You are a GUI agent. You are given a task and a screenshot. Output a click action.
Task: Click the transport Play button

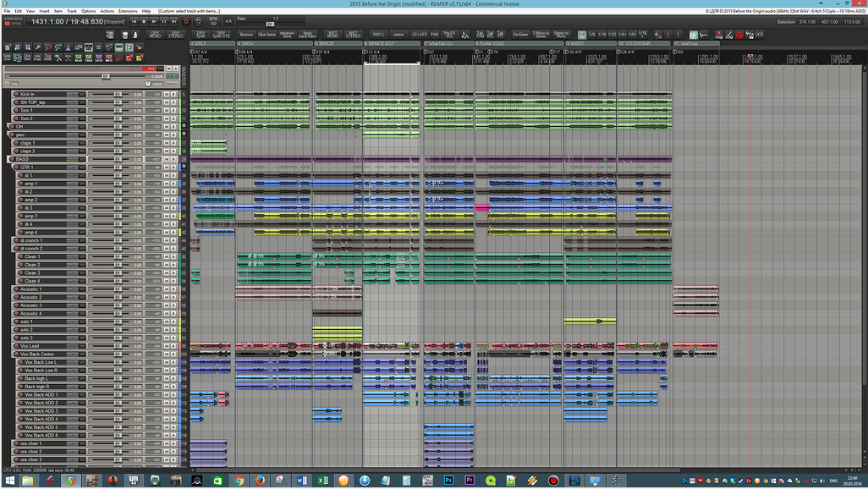[x=154, y=22]
